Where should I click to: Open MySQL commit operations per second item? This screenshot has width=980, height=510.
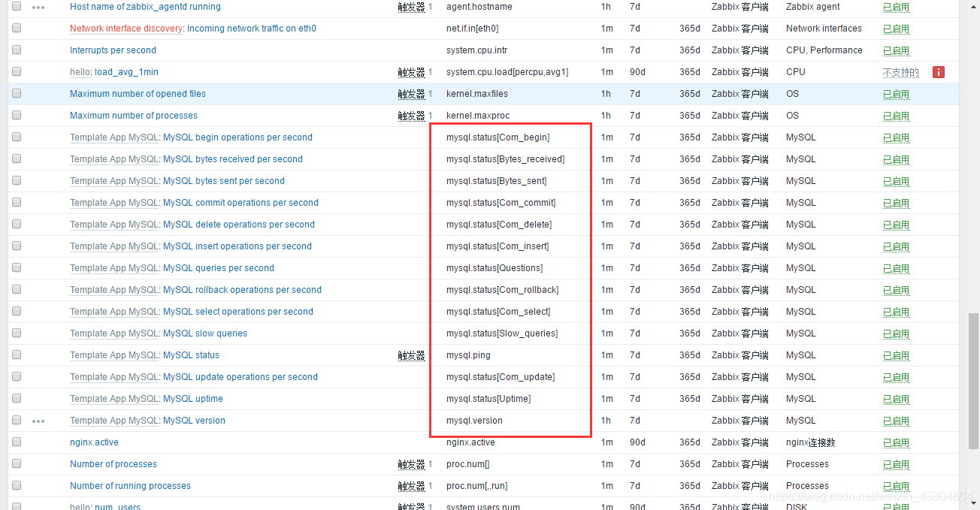pyautogui.click(x=240, y=203)
